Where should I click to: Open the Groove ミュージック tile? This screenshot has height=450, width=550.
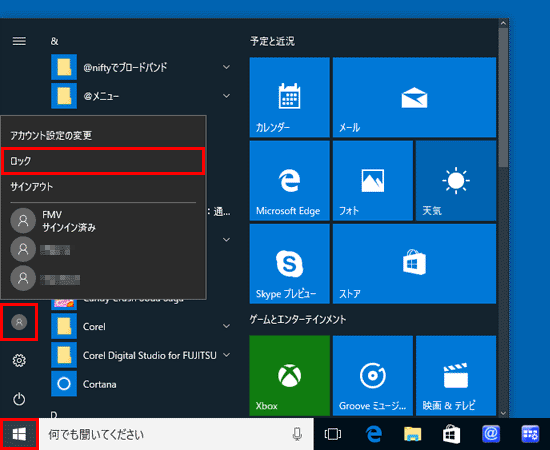[373, 375]
